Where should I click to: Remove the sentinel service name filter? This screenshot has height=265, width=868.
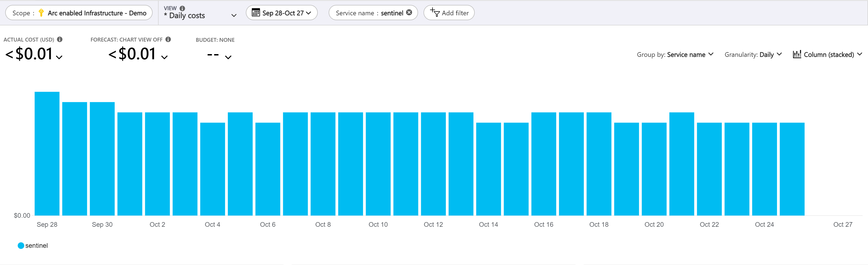coord(409,13)
